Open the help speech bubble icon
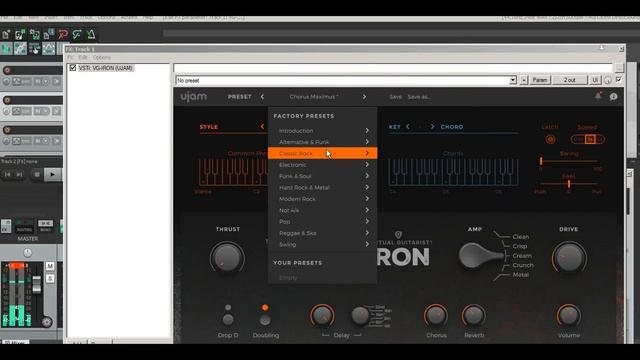The width and height of the screenshot is (640, 360). (613, 97)
